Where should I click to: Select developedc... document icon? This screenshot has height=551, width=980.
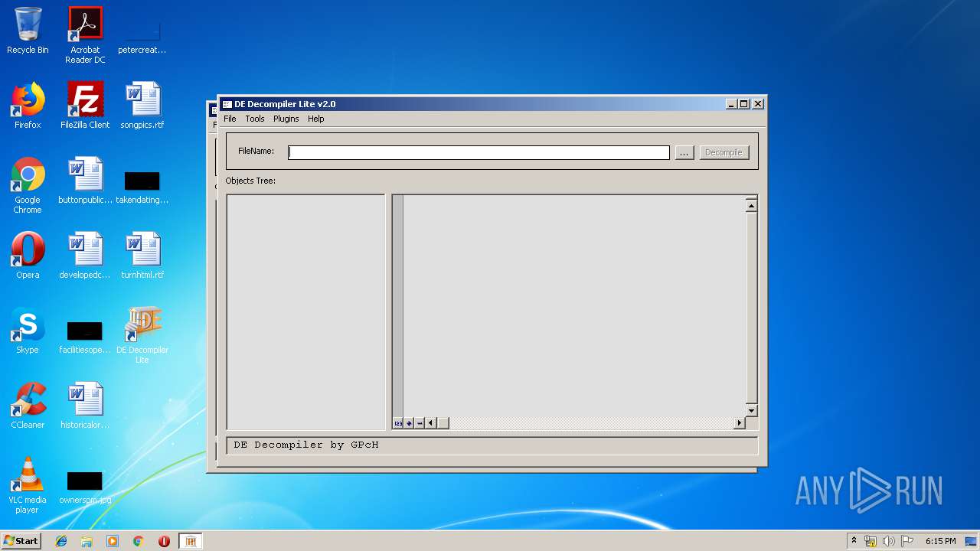tap(85, 256)
